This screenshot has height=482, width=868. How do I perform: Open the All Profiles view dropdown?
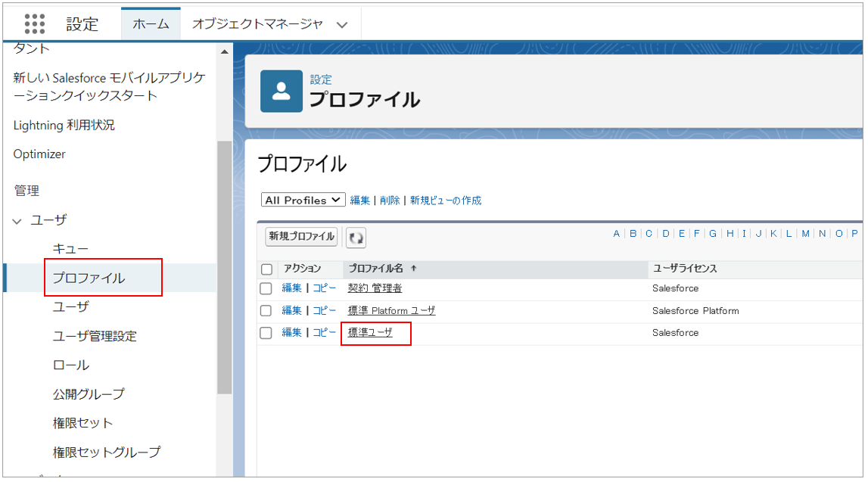click(303, 201)
